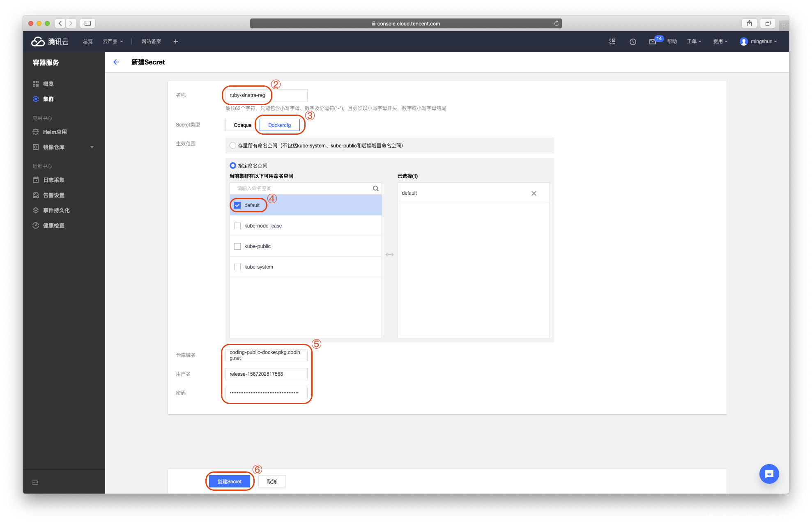Screen dimensions: 812x524
Task: Click the back arrow next to 新建Secret
Action: pos(116,62)
